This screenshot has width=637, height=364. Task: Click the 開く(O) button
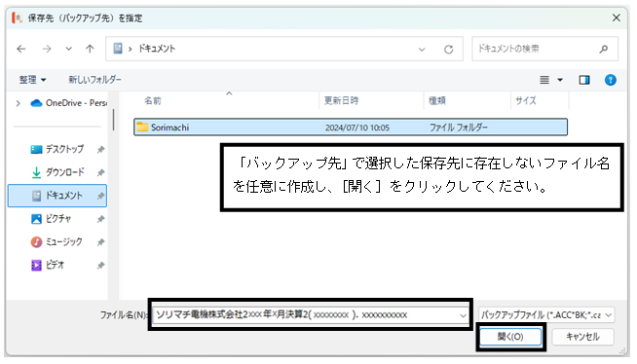510,337
